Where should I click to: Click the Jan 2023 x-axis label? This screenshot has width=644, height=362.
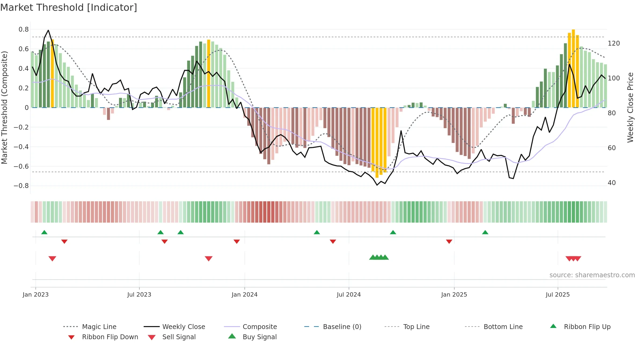pyautogui.click(x=36, y=295)
